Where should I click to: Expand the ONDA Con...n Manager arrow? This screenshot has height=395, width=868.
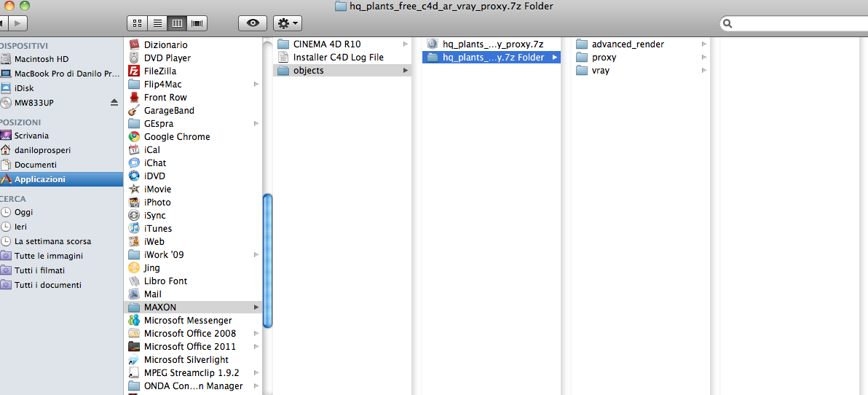tap(256, 386)
